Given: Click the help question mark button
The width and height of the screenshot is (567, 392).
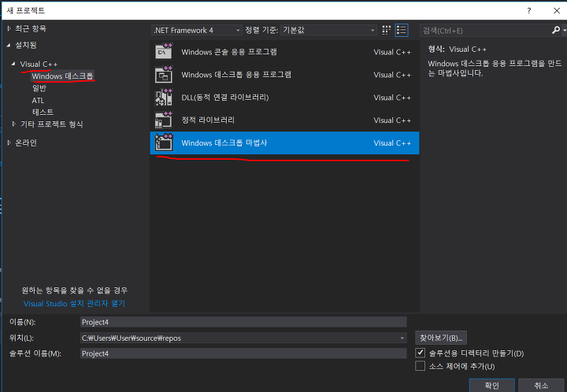Looking at the screenshot, I should [529, 10].
